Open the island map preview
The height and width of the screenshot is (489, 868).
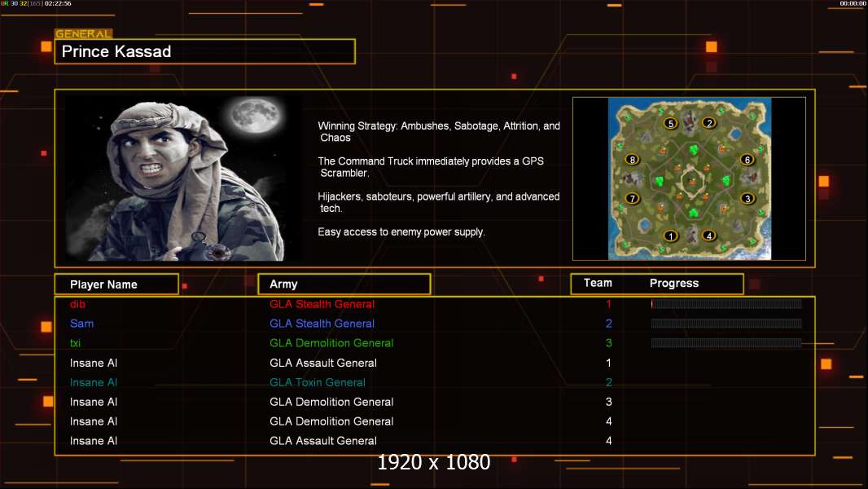click(689, 178)
